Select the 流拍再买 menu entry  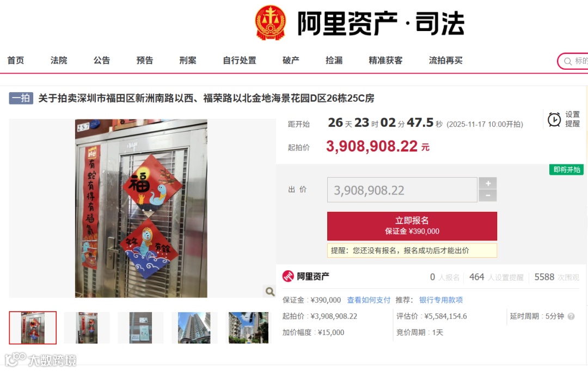tap(445, 60)
